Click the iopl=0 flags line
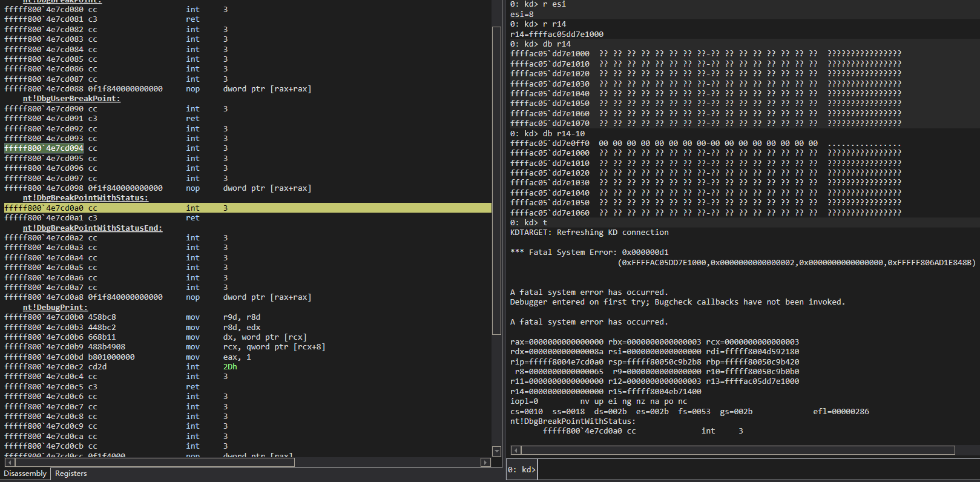 599,401
